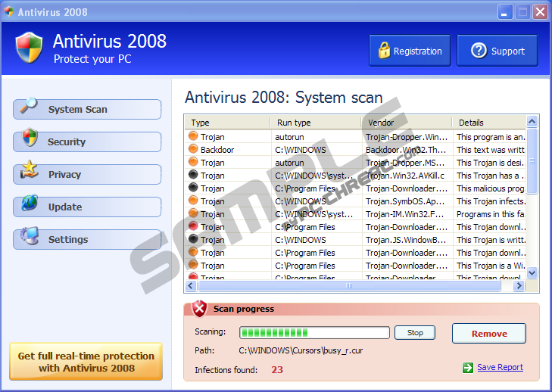Click the horizontal scrollbar thumb of results
Image resolution: width=552 pixels, height=392 pixels.
pyautogui.click(x=349, y=286)
